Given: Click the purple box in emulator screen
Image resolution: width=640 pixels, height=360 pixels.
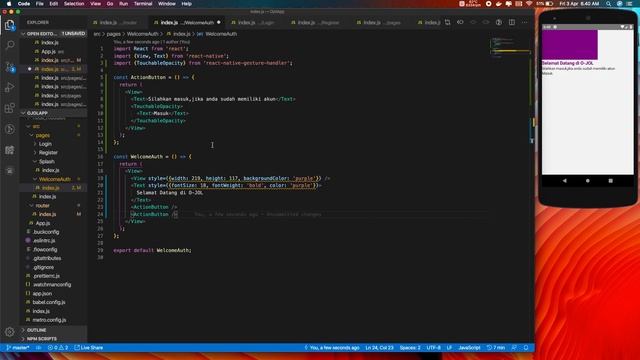Looking at the screenshot, I should 569,45.
